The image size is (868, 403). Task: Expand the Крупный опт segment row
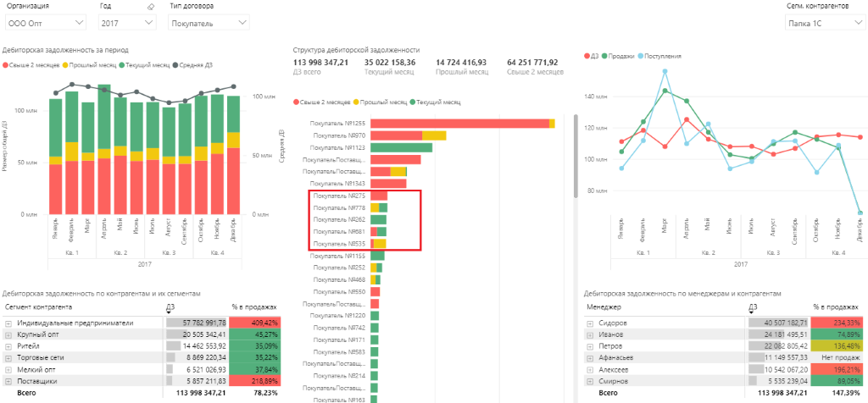8,334
